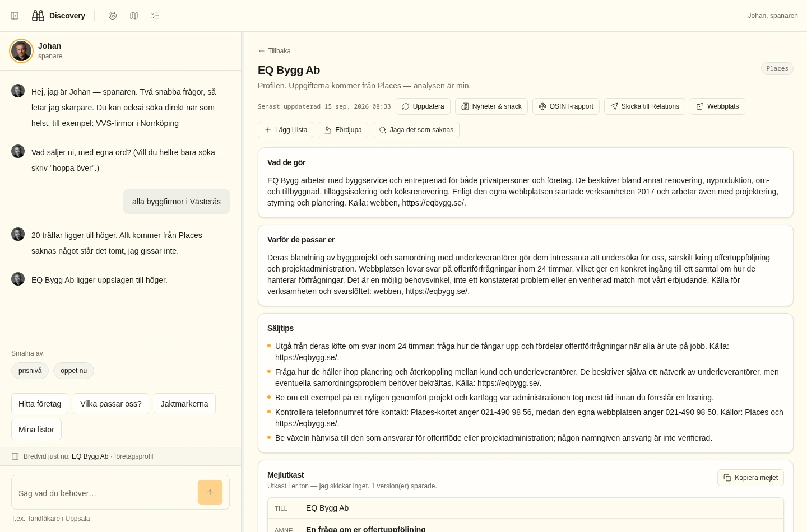807x532 pixels.
Task: Click the TILL field value EQ Bygg Ab
Action: pyautogui.click(x=327, y=508)
